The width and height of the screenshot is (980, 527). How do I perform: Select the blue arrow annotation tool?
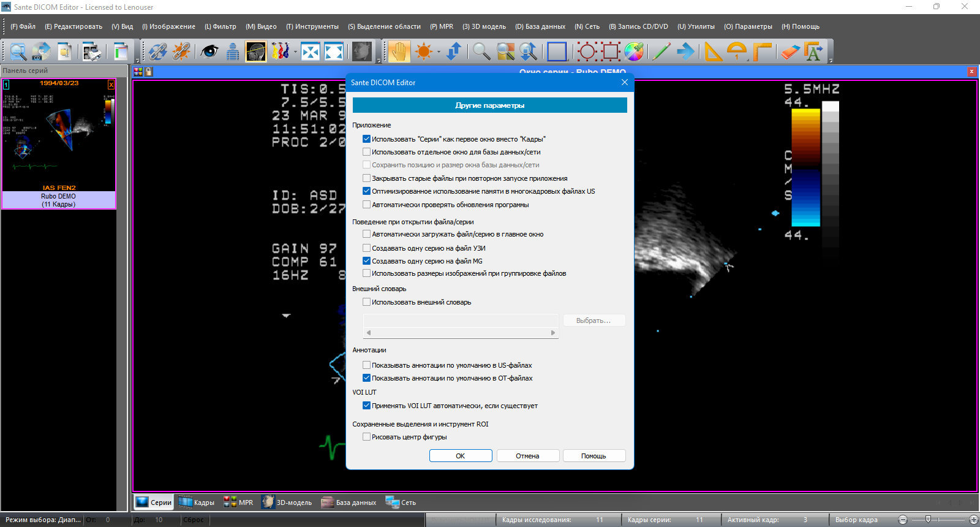[686, 51]
